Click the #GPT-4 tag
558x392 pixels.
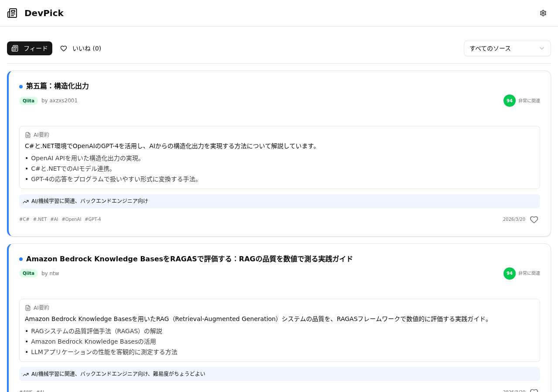click(93, 220)
